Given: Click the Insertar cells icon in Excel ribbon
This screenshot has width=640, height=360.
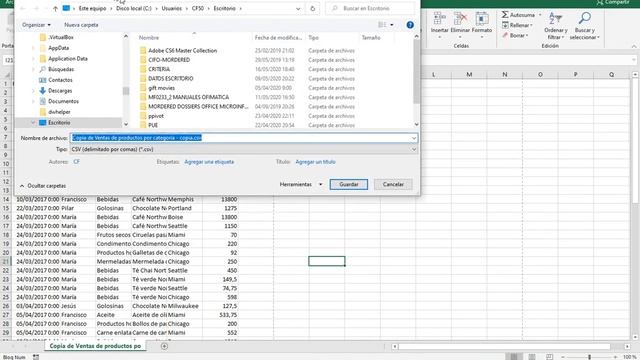Looking at the screenshot, I should [x=439, y=19].
